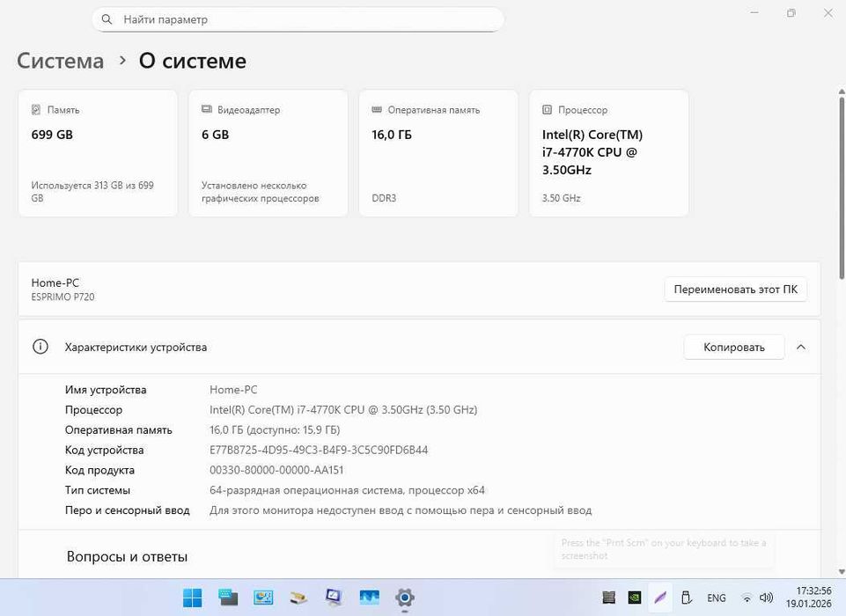Click the 'Тип системы' label
846x616 pixels.
point(97,490)
